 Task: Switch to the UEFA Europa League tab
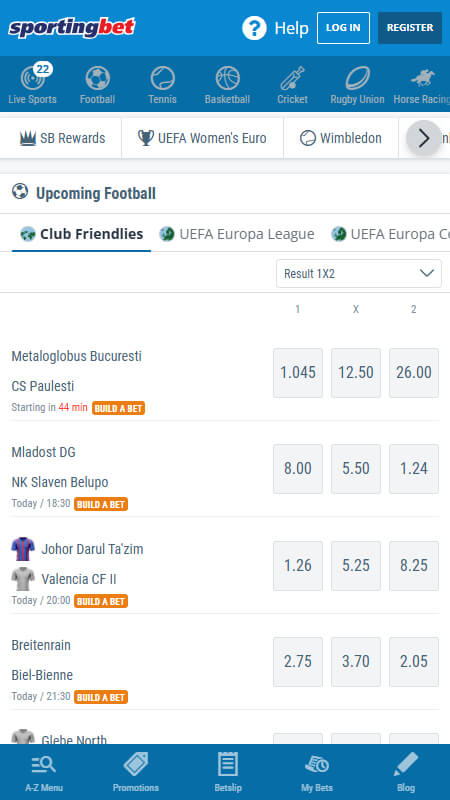coord(237,234)
